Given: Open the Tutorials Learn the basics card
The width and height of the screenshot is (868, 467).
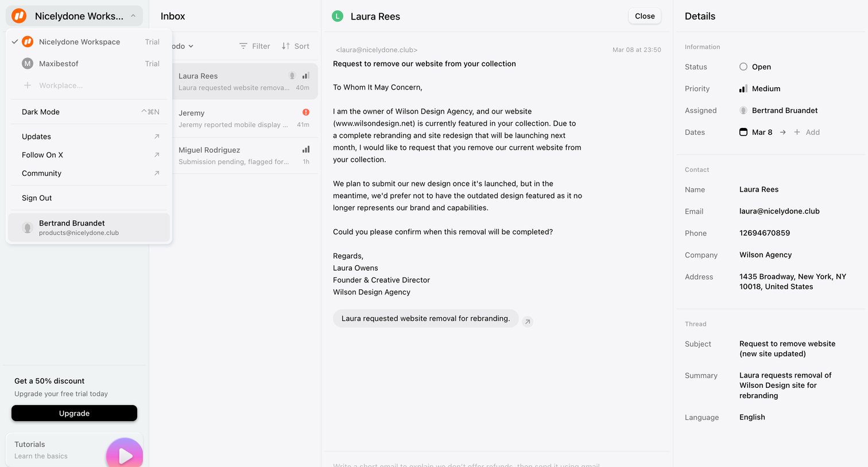Looking at the screenshot, I should click(x=74, y=450).
